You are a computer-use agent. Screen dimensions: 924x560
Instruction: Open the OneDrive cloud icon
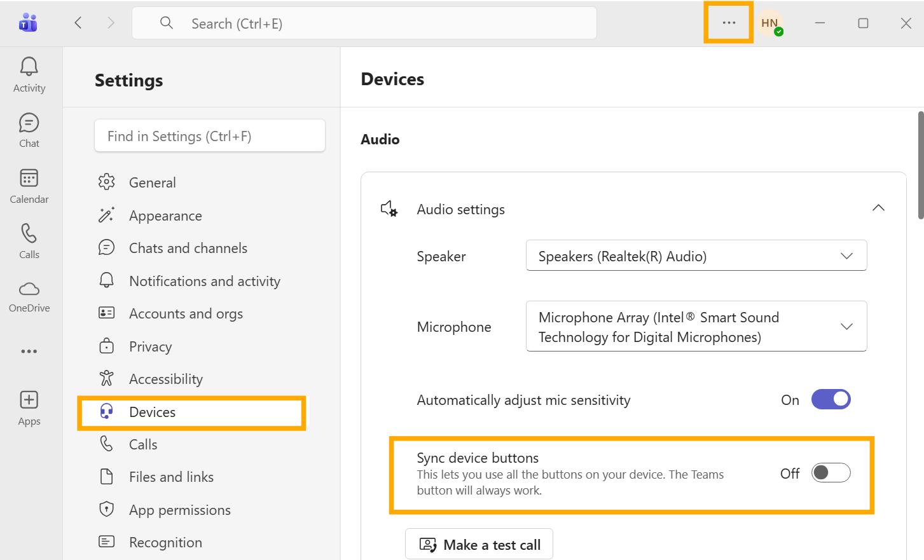(x=29, y=289)
